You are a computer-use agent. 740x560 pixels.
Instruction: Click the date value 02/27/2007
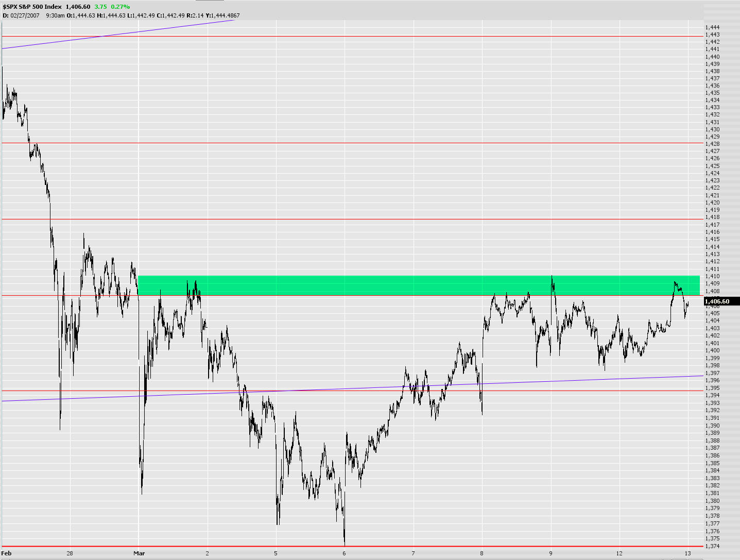(x=25, y=15)
